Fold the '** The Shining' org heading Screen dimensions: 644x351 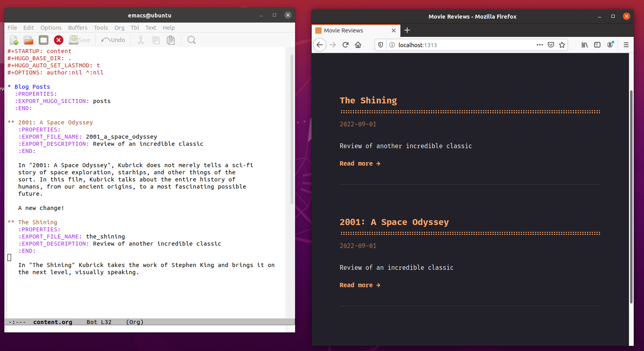[33, 222]
